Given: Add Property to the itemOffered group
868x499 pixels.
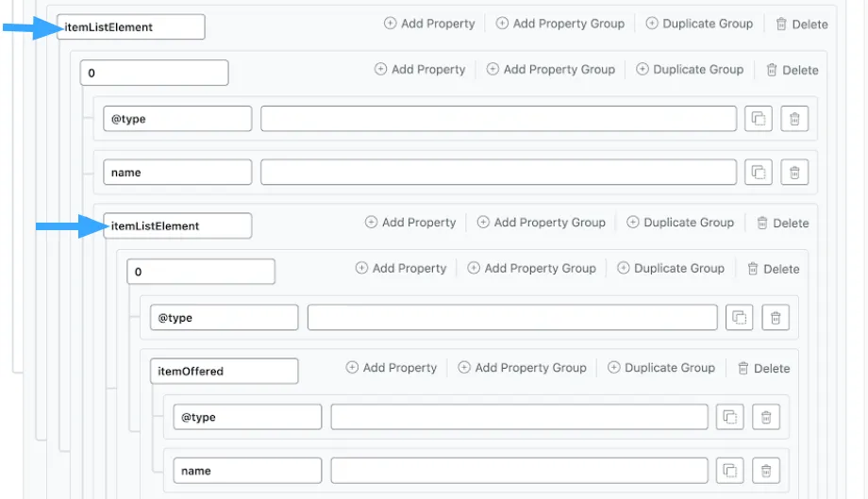Looking at the screenshot, I should coord(392,368).
